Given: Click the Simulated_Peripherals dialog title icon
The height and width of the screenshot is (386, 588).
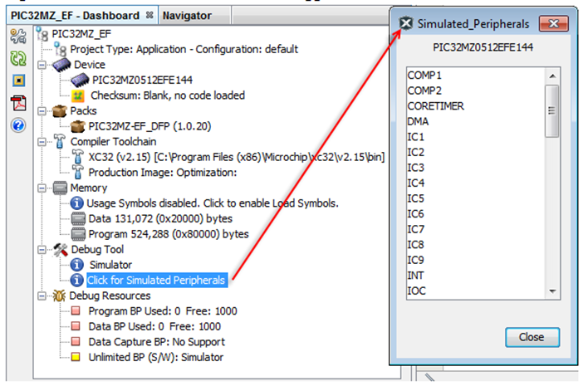Looking at the screenshot, I should [406, 23].
